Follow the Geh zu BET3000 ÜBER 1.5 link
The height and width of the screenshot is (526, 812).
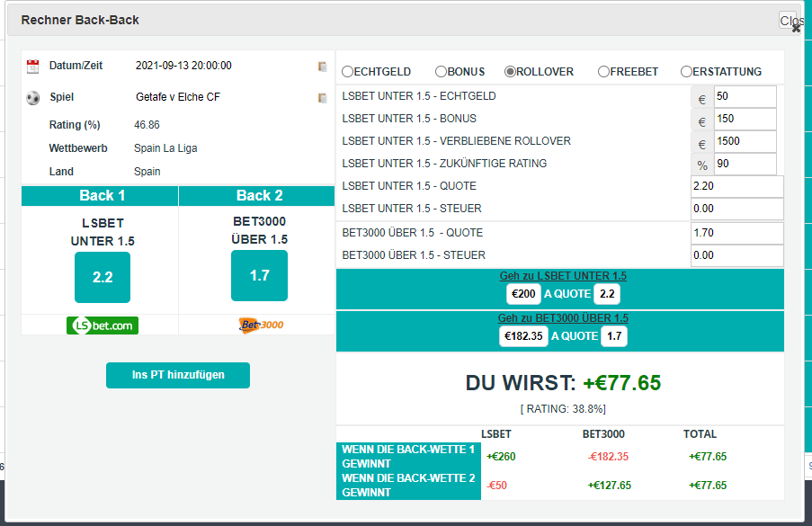point(563,318)
